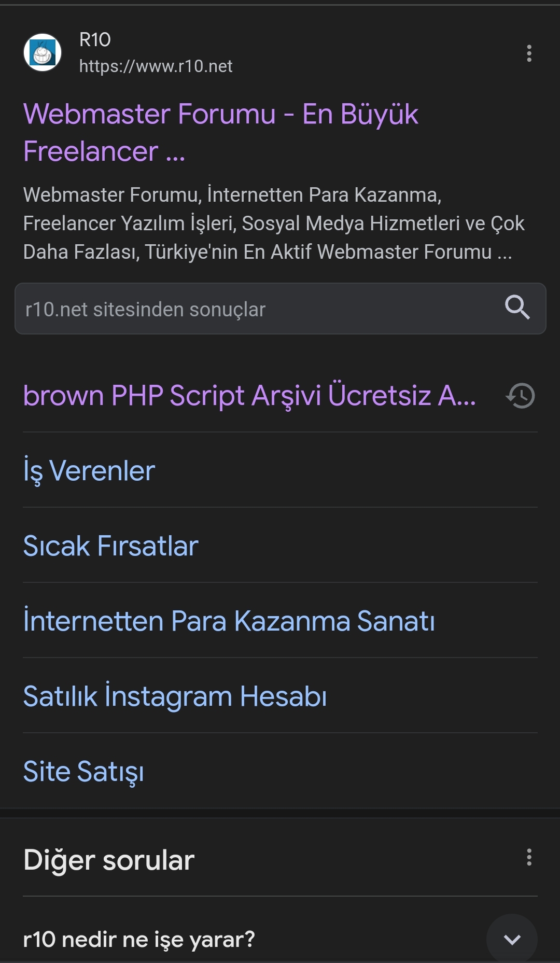
Task: Open the Sıcak Fırsatlar sitelink
Action: point(111,546)
